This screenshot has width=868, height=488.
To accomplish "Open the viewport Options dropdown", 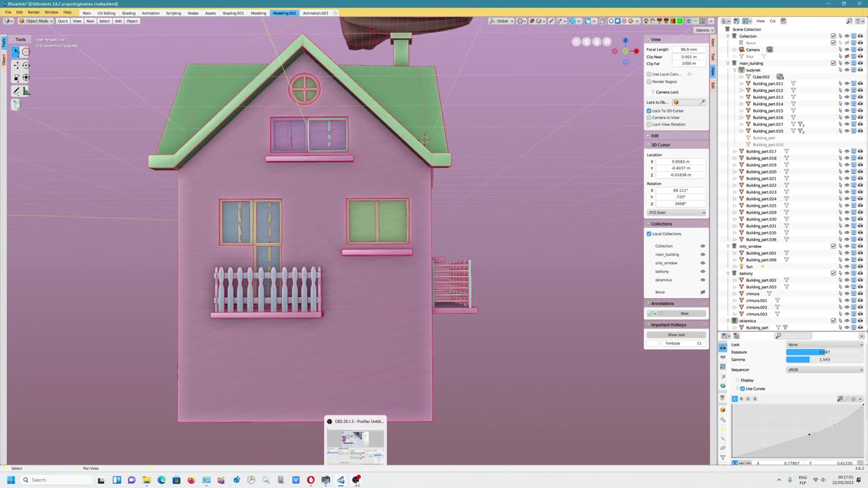I will point(704,30).
